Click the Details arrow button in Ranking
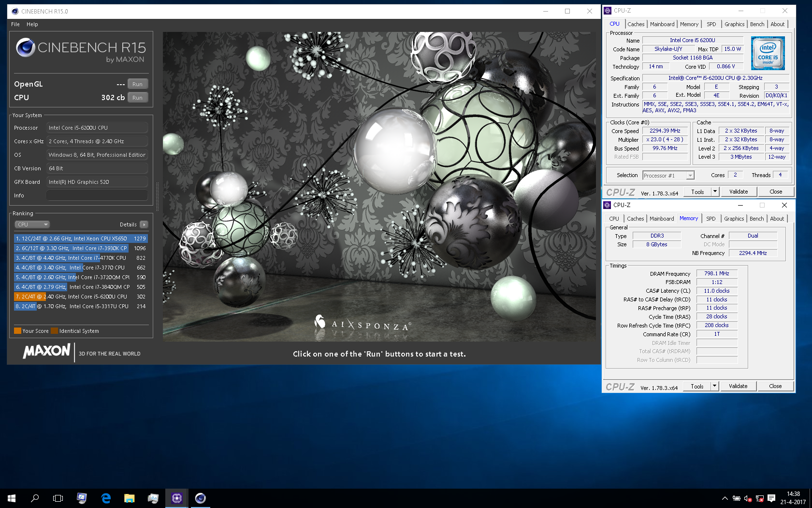 pyautogui.click(x=144, y=224)
